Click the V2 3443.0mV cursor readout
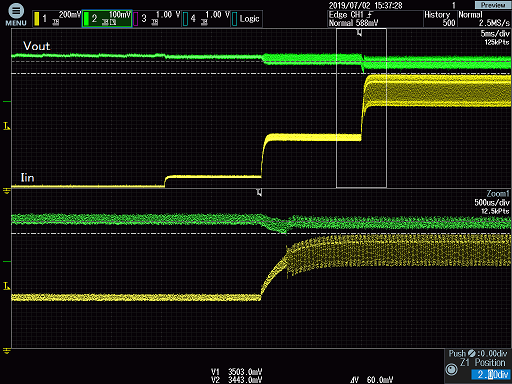The height and width of the screenshot is (384, 512). [x=236, y=380]
